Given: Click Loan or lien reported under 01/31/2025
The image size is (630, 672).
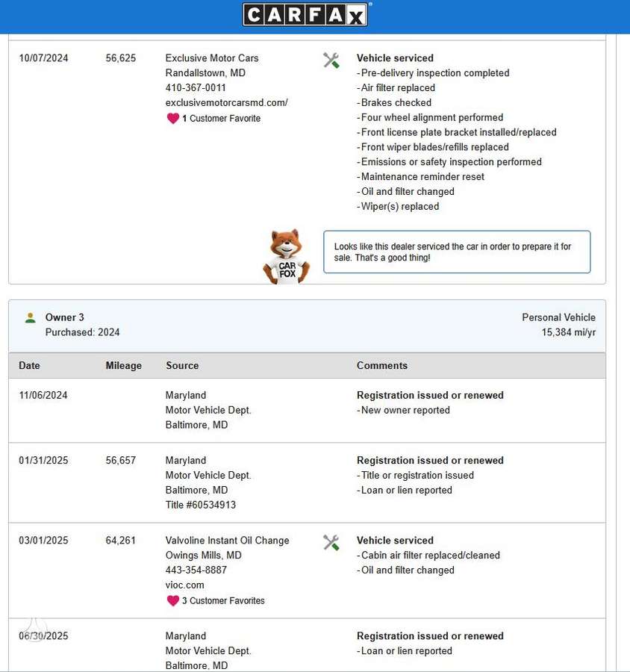Looking at the screenshot, I should [404, 491].
